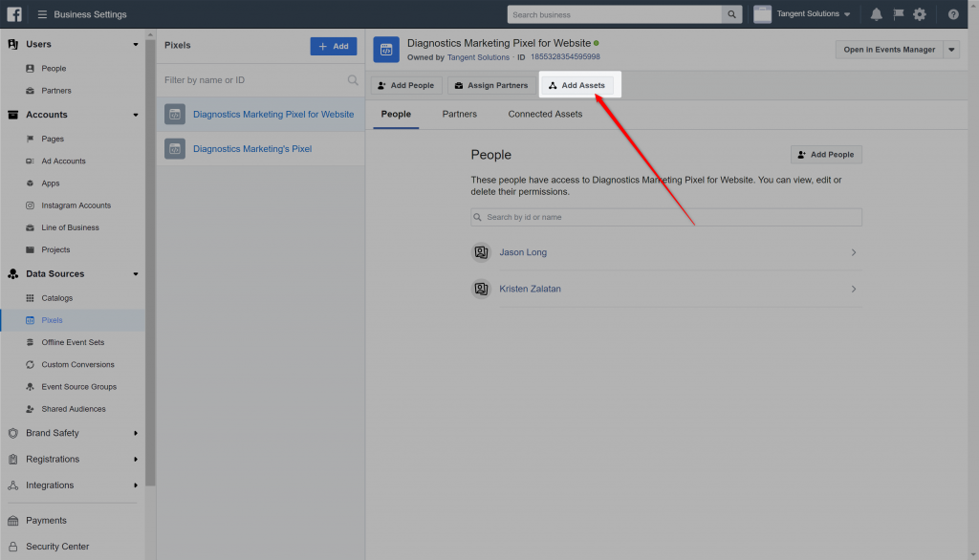
Task: Collapse the Accounts section arrow
Action: tap(136, 115)
